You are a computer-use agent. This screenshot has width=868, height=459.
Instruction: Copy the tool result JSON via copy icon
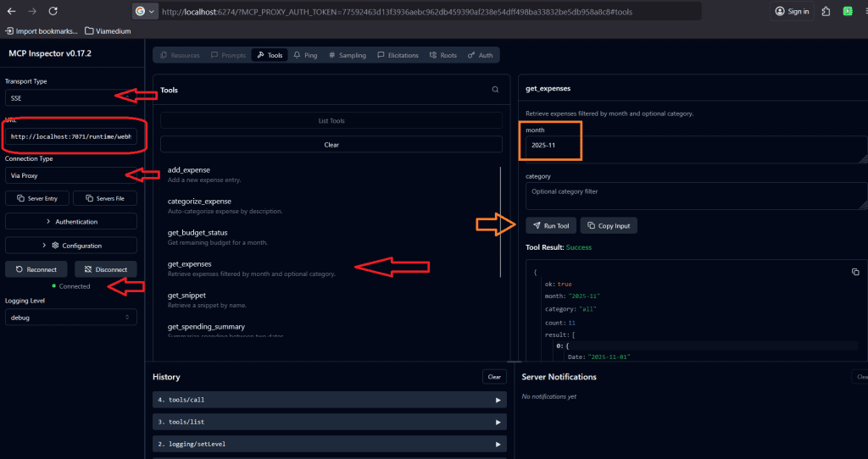(854, 272)
